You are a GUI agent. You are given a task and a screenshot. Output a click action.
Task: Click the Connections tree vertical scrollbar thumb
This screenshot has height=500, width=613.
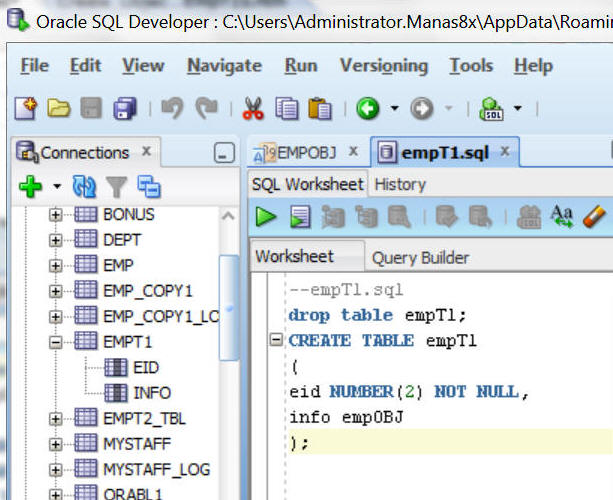pos(229,307)
